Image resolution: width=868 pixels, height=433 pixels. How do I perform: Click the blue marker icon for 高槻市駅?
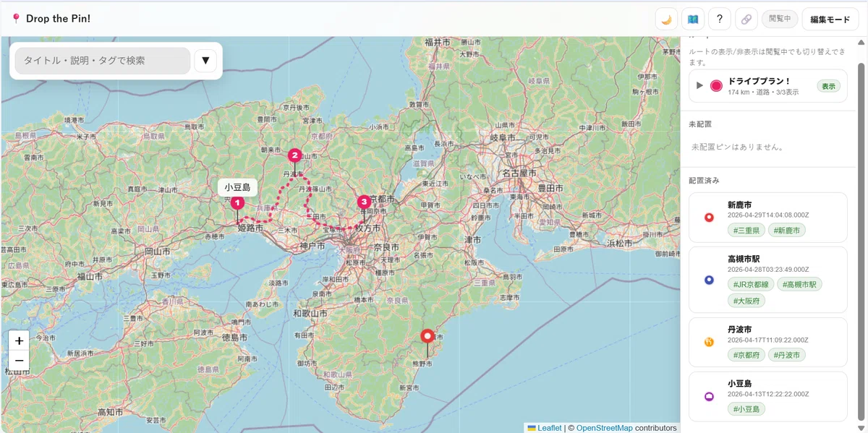(709, 280)
